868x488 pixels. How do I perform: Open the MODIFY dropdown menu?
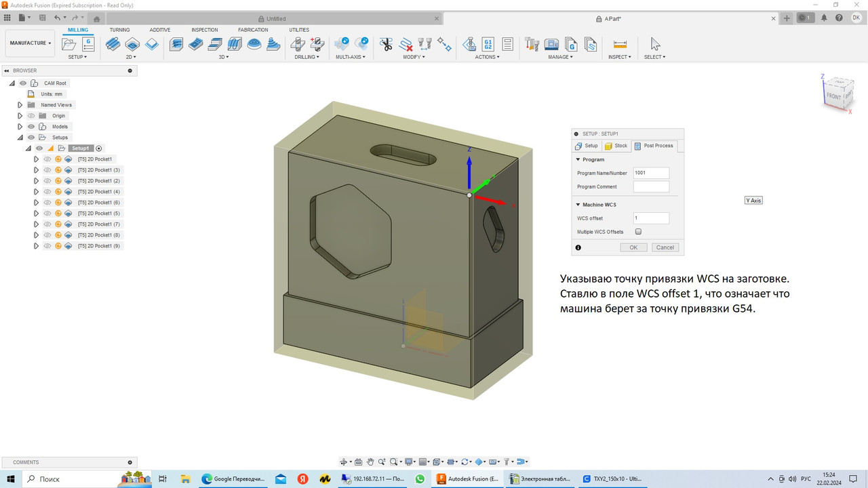[x=414, y=57]
